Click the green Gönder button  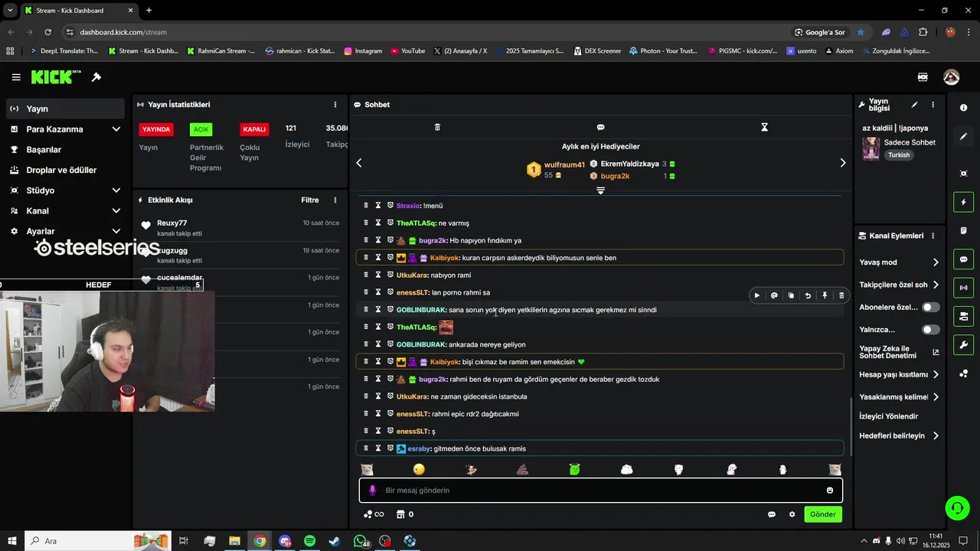pos(823,514)
